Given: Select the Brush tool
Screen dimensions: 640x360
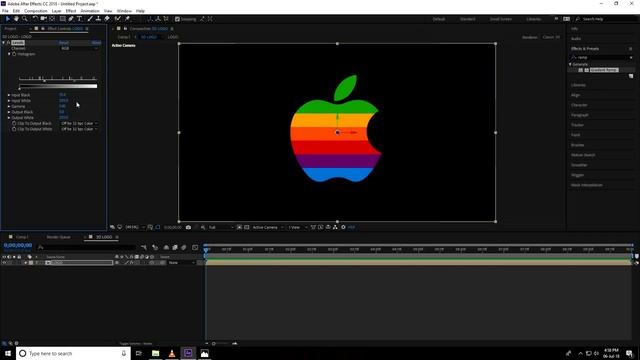Looking at the screenshot, I should pyautogui.click(x=90, y=19).
